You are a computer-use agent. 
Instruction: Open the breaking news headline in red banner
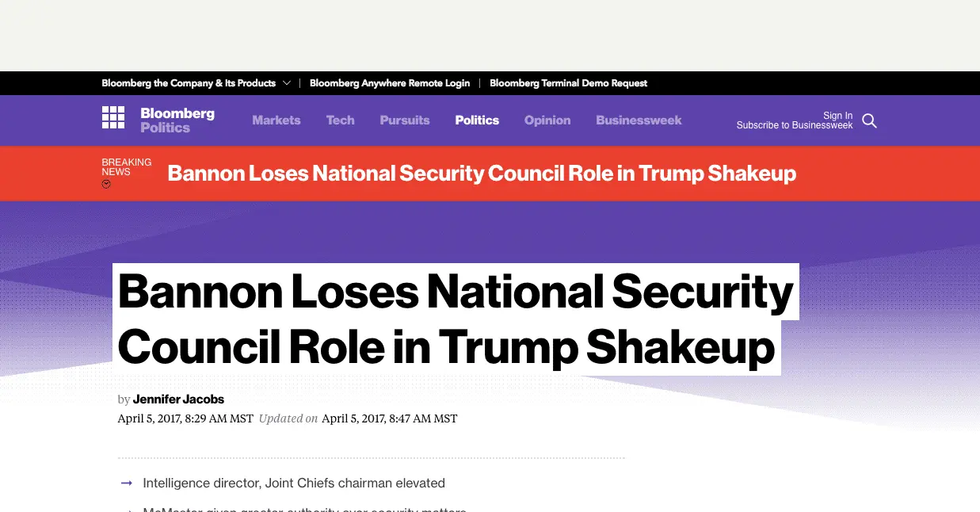[x=482, y=174]
